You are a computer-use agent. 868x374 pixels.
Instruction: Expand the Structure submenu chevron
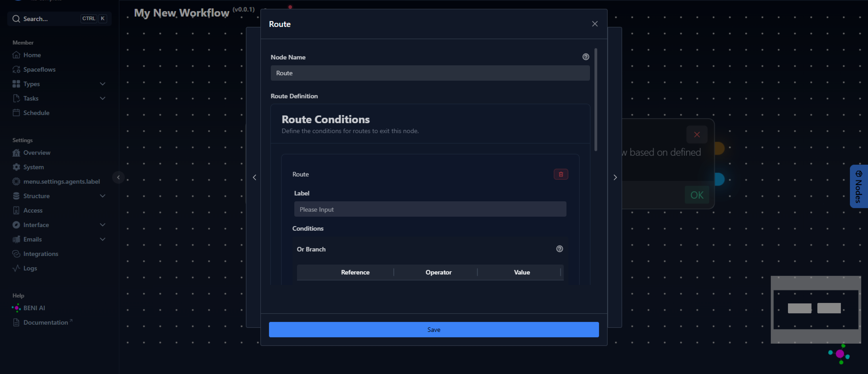click(103, 196)
